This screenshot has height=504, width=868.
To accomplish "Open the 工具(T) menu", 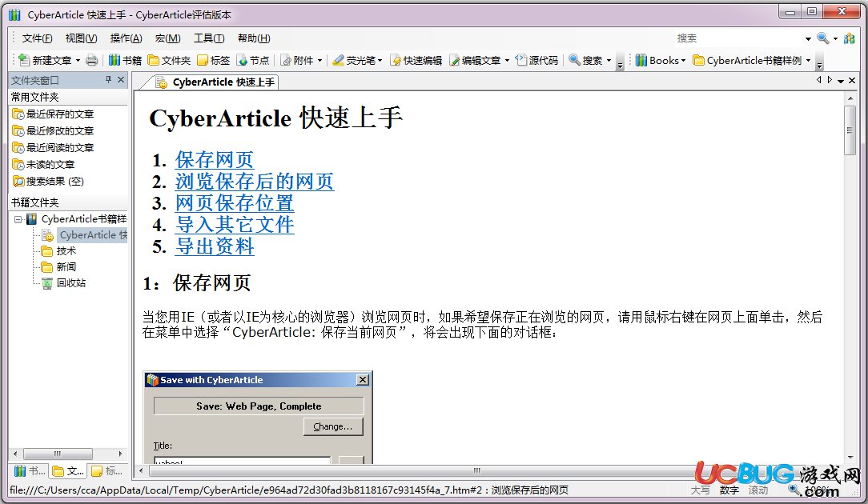I will tap(209, 38).
